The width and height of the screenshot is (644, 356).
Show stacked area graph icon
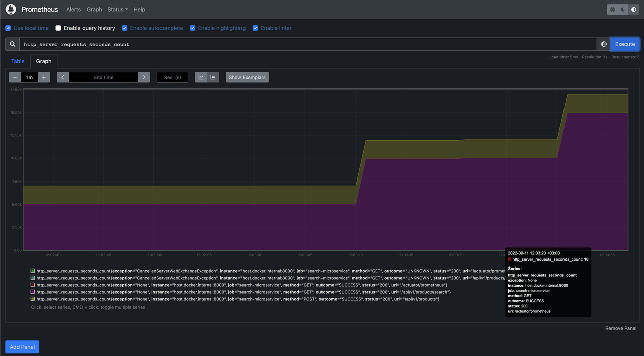213,77
